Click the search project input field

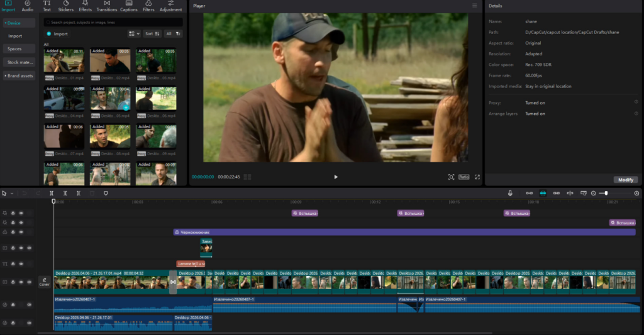click(113, 22)
